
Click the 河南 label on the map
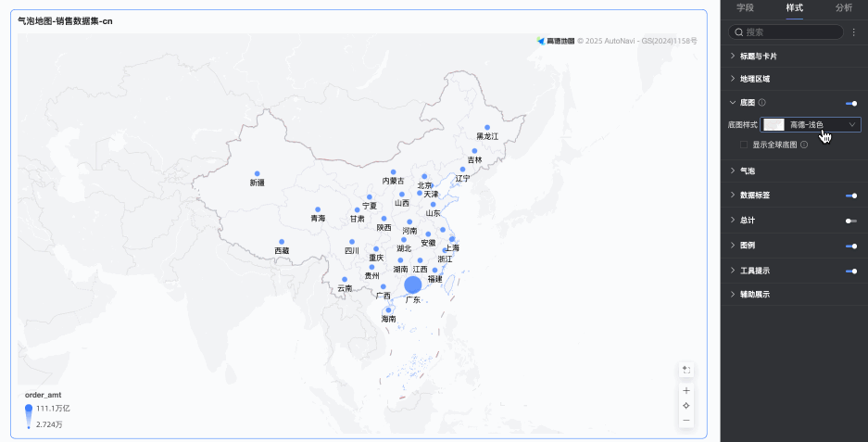tap(409, 231)
